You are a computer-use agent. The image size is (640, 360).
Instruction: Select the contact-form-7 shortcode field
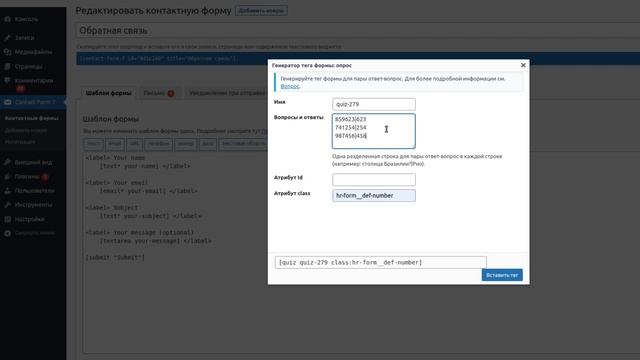tap(358, 58)
